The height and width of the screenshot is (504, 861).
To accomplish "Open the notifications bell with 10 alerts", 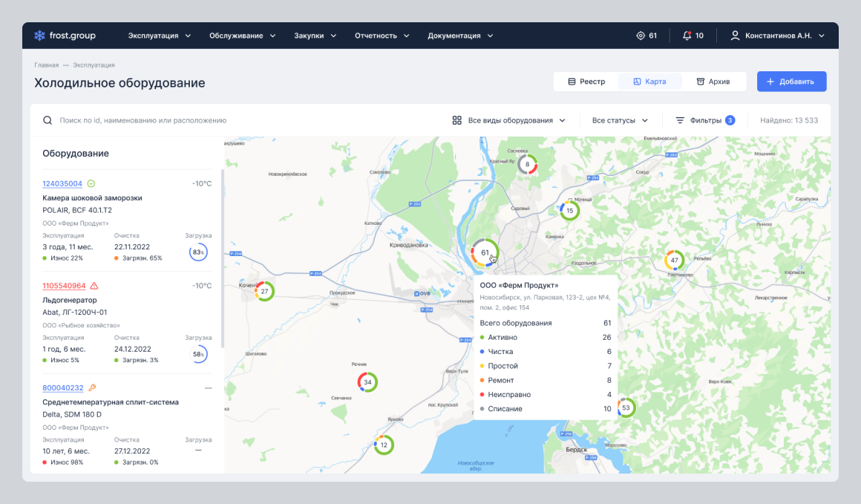I will click(693, 36).
